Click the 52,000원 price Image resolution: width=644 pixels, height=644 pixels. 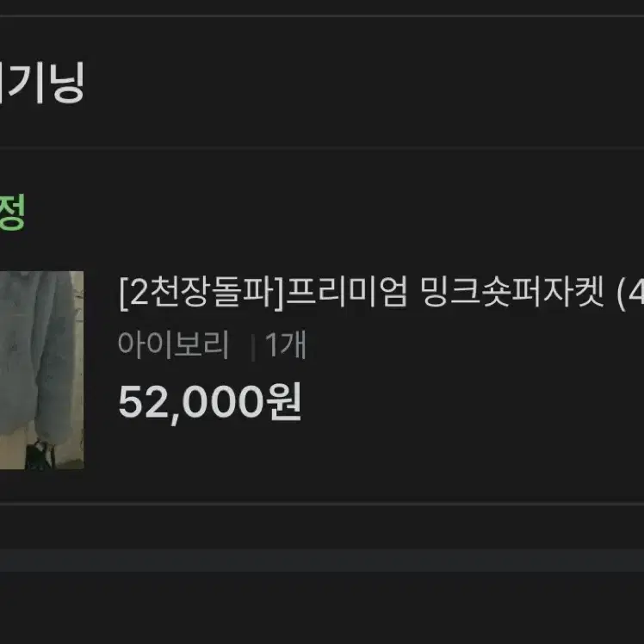point(210,401)
